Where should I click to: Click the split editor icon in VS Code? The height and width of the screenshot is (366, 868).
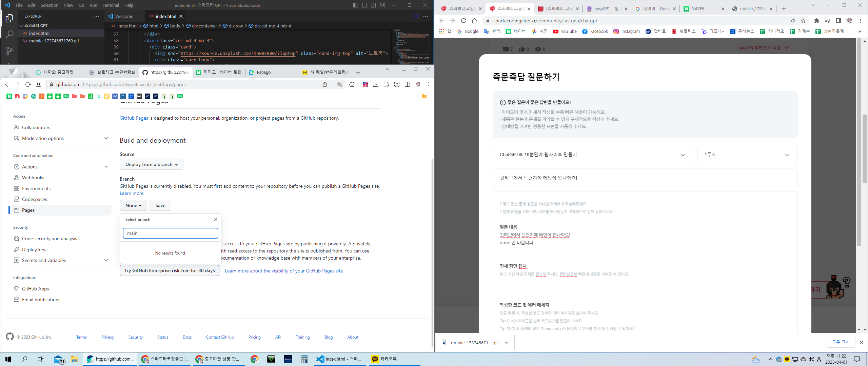click(x=417, y=16)
